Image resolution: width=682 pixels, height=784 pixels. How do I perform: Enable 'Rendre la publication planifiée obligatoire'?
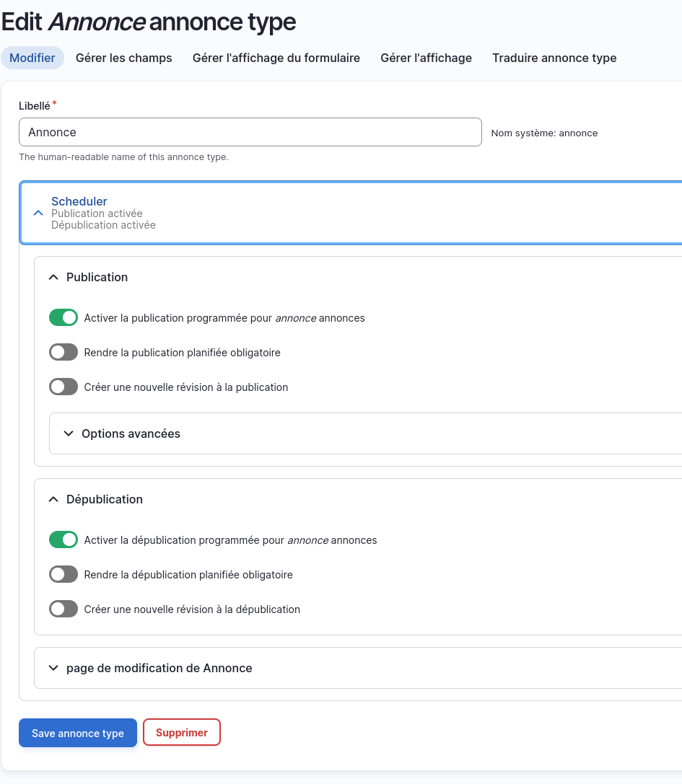point(64,352)
